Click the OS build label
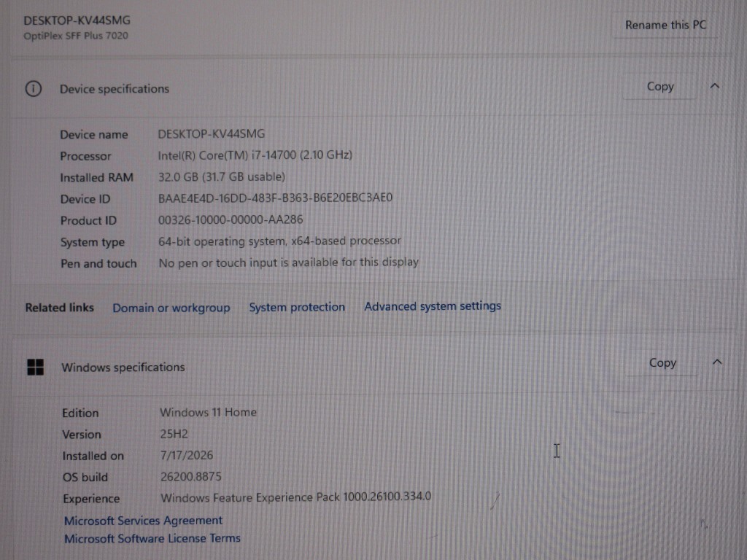 click(x=85, y=477)
